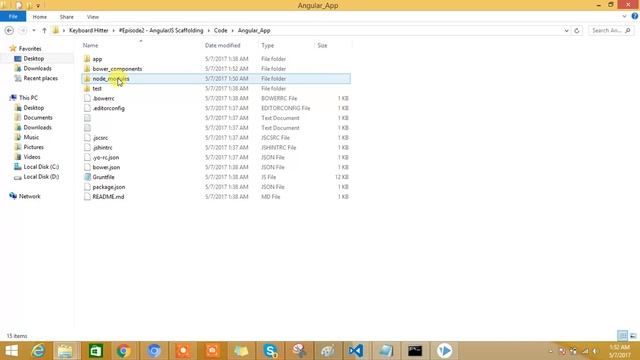Select the test folder
This screenshot has height=360, width=640.
pos(97,89)
